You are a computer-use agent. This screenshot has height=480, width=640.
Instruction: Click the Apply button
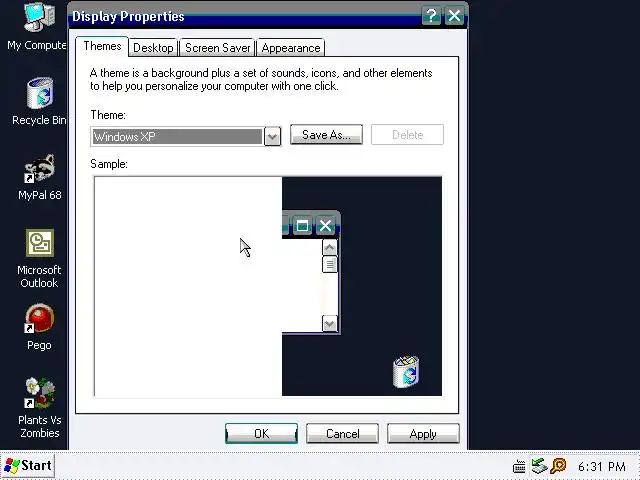point(423,433)
